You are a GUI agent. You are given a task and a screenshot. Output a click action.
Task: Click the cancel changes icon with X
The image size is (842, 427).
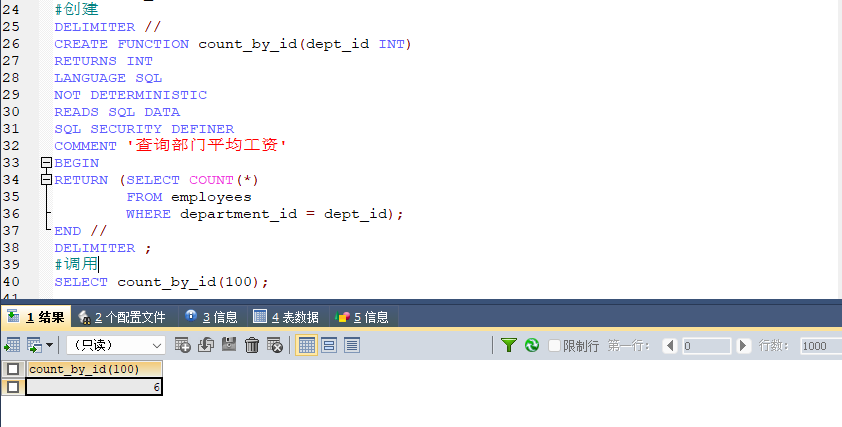[275, 345]
